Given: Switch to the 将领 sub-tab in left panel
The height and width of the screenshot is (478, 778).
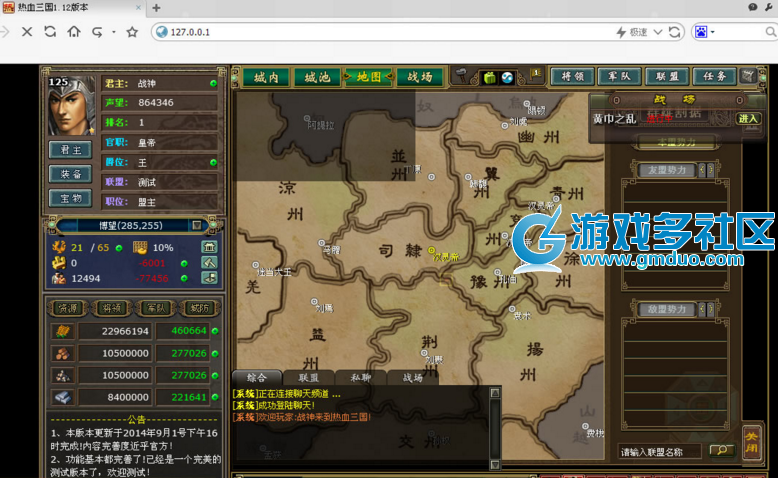Looking at the screenshot, I should click(x=112, y=308).
